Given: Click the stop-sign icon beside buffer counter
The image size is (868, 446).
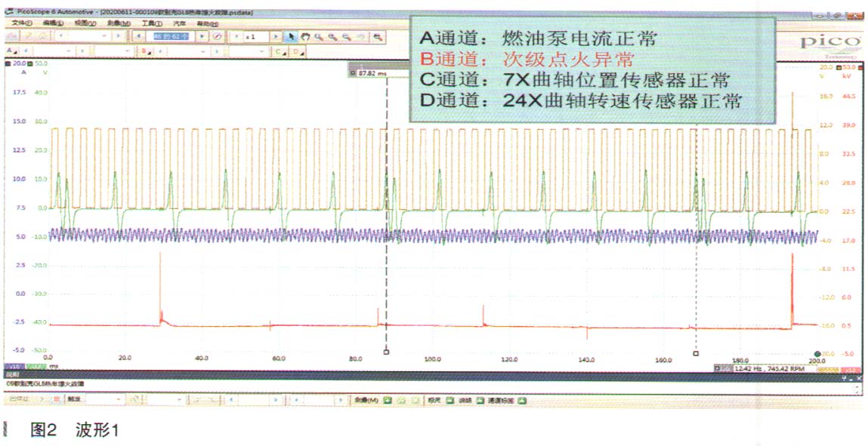Looking at the screenshot, I should coord(217,36).
